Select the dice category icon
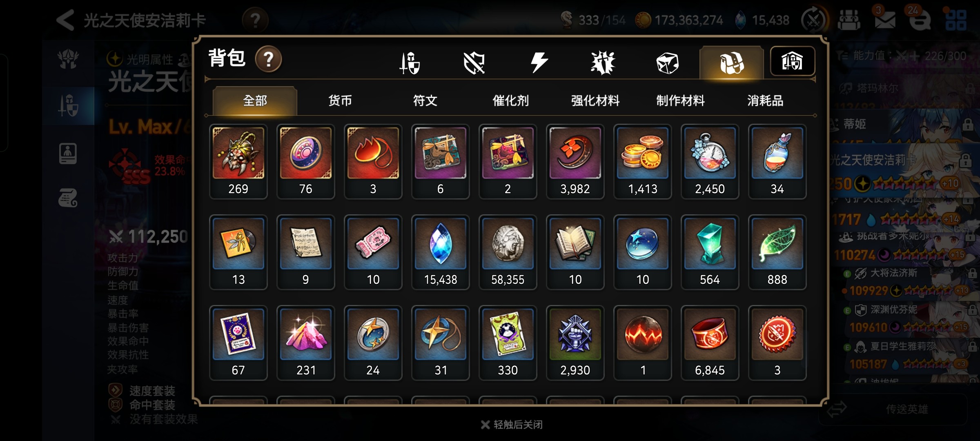This screenshot has width=980, height=441. click(x=667, y=63)
